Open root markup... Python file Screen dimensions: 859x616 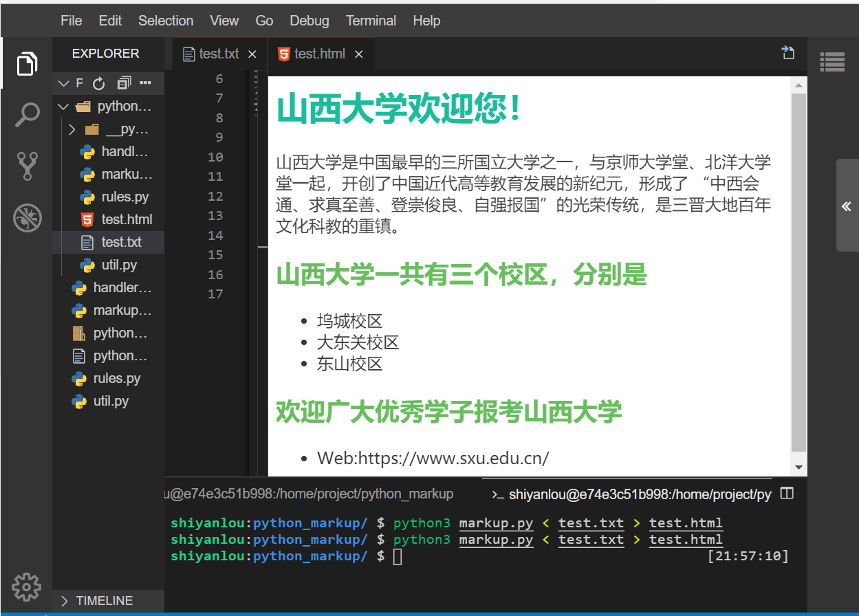tap(108, 311)
